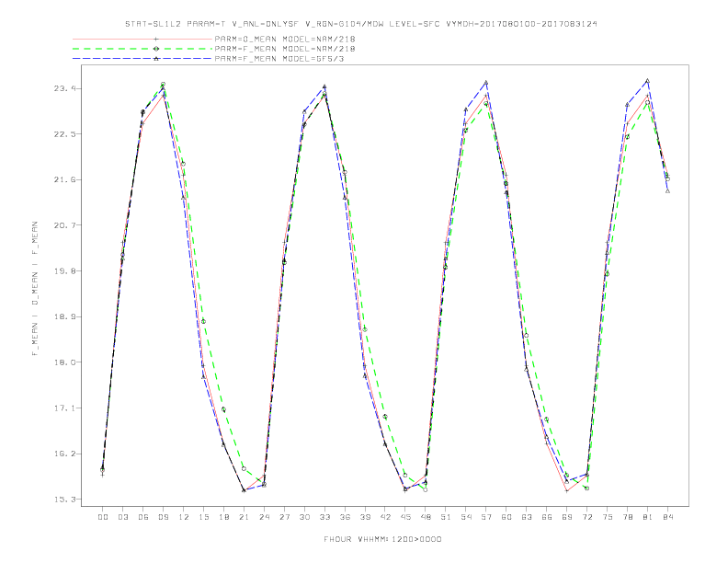This screenshot has height=563, width=728.
Task: Click the blue dashed legend line sample
Action: [x=142, y=59]
